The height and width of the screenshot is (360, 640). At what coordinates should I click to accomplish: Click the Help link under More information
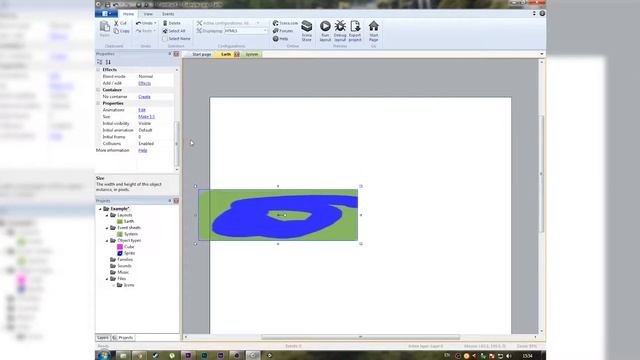(142, 150)
